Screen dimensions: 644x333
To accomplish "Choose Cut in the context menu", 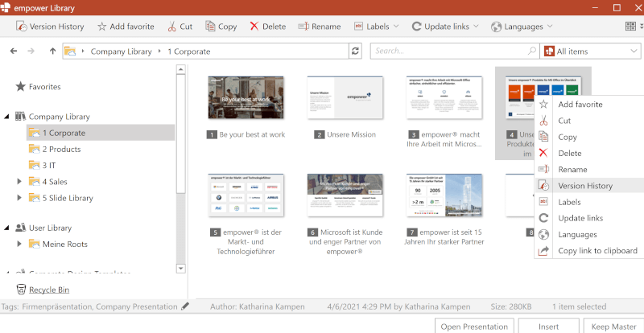I will click(589, 121).
